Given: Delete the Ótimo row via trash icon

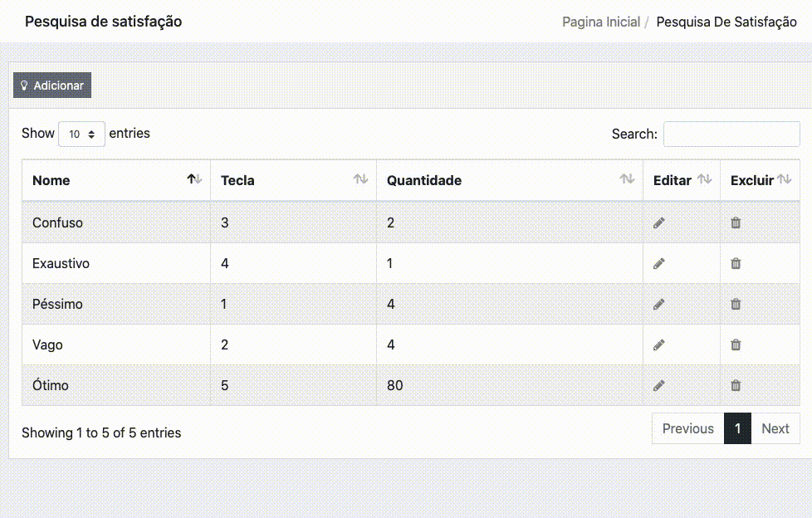Looking at the screenshot, I should tap(735, 385).
